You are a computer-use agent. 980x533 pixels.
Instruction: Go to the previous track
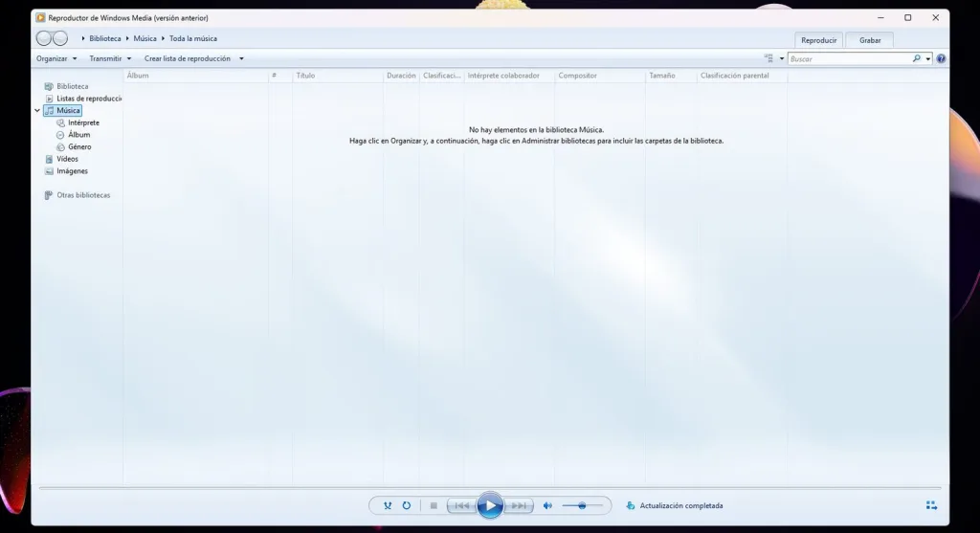[x=462, y=505]
